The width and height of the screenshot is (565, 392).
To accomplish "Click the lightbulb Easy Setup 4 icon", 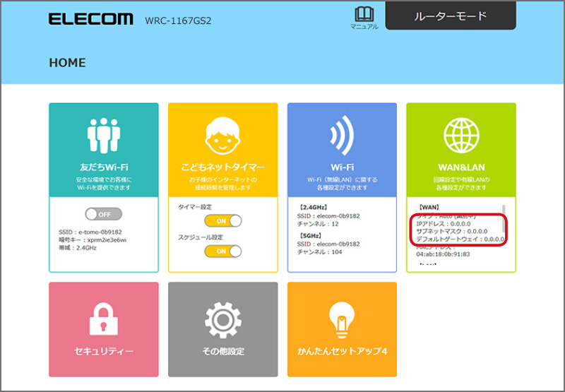I will pos(343,319).
